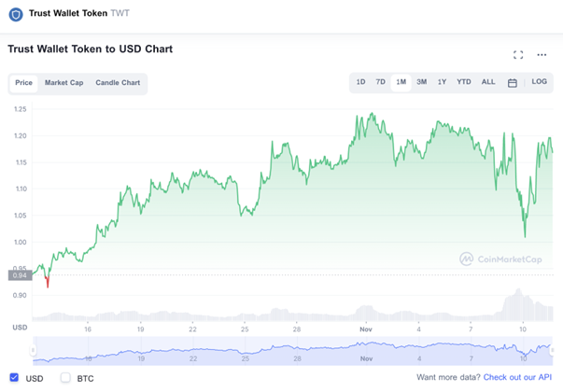Open the calendar date range picker

[x=513, y=83]
